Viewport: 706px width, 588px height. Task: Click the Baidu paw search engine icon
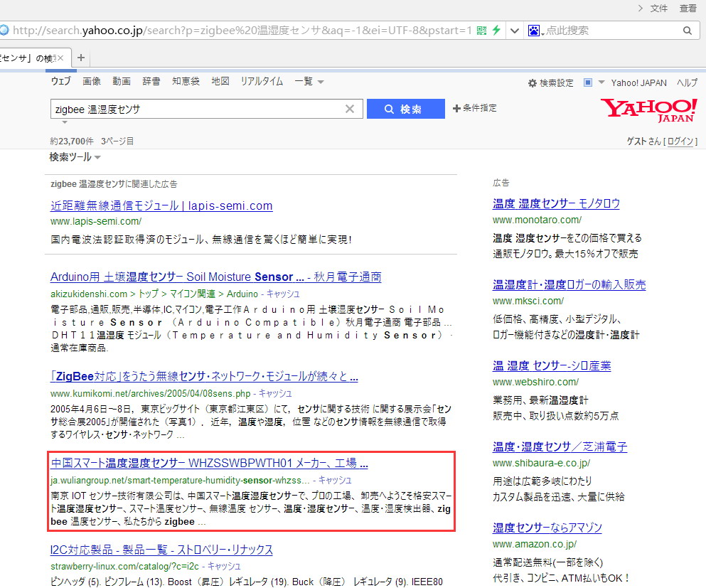534,31
